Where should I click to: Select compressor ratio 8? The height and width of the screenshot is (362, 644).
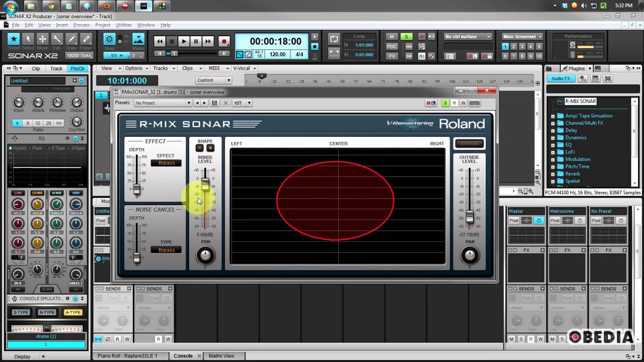click(27, 123)
